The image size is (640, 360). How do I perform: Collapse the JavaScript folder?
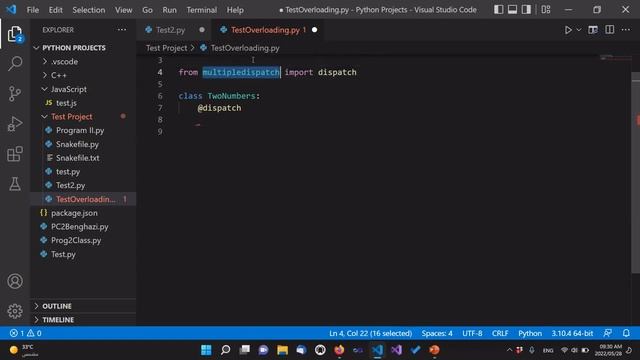pos(83,89)
